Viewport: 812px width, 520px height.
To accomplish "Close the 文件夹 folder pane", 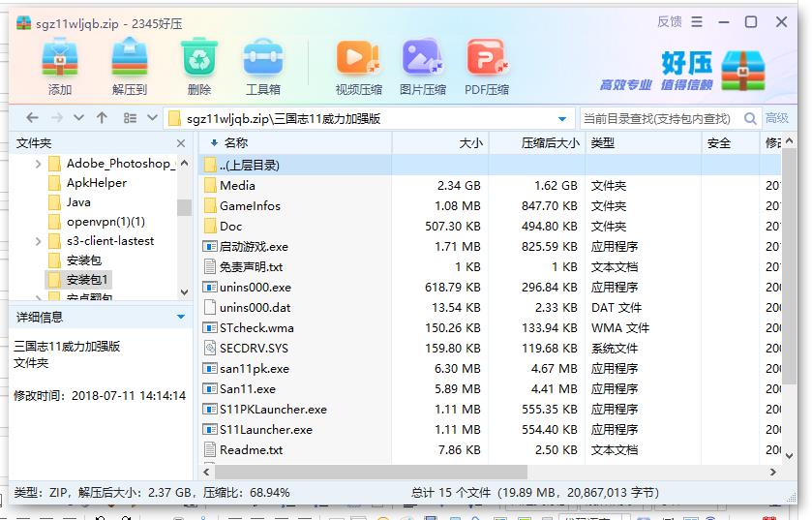I will point(181,143).
